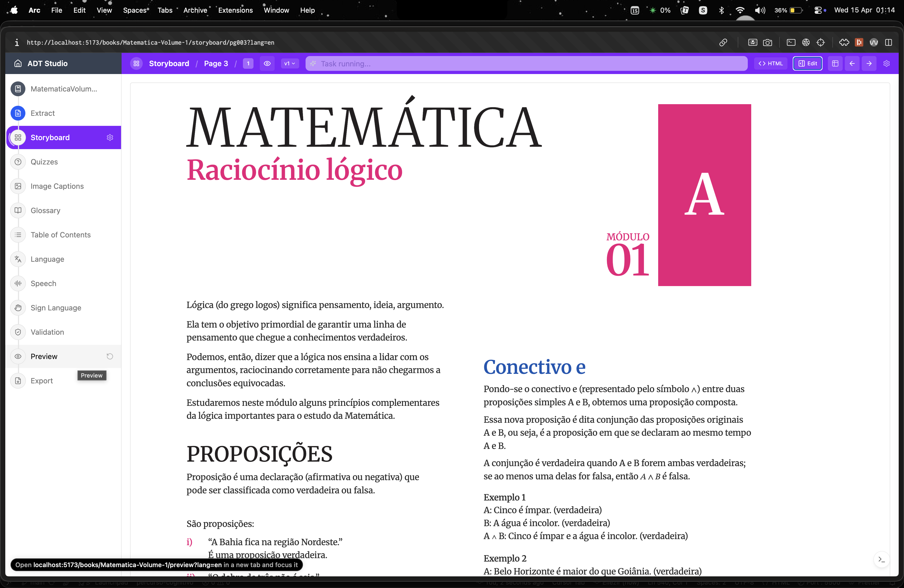Open the Extensions menu
This screenshot has height=588, width=904.
[235, 10]
